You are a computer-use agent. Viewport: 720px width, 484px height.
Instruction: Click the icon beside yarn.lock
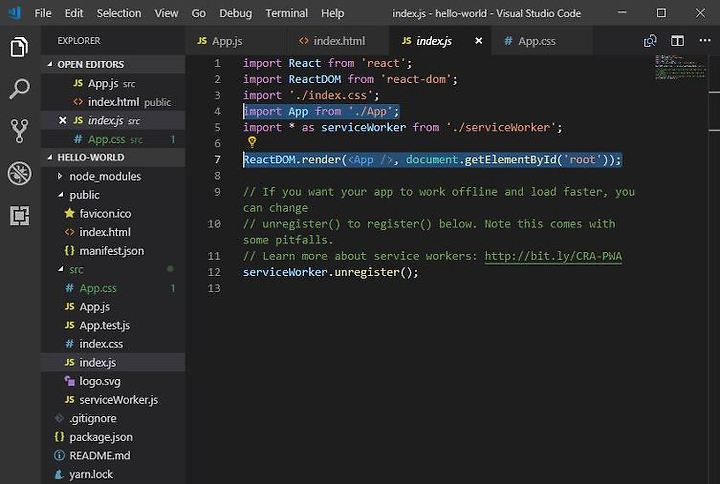coord(59,474)
